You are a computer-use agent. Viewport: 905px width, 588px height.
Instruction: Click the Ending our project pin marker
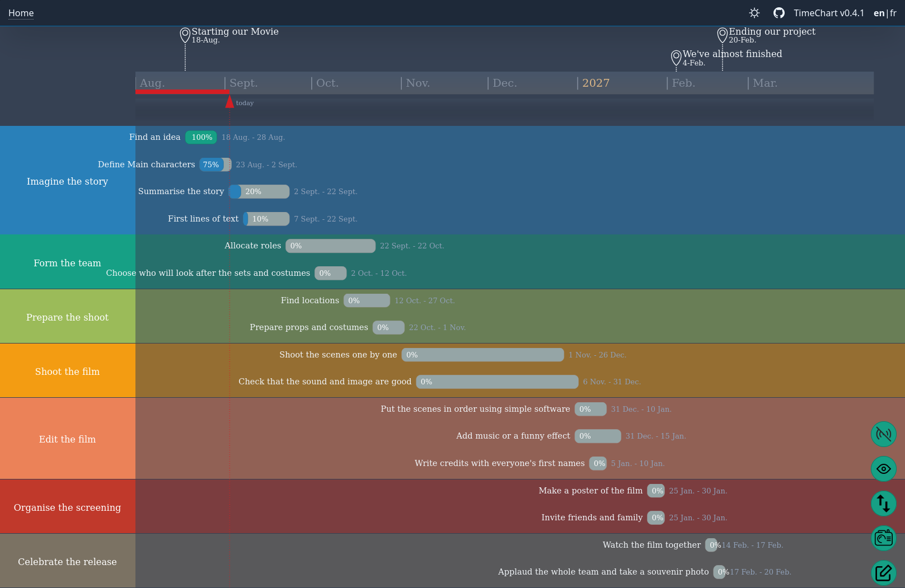coord(723,35)
